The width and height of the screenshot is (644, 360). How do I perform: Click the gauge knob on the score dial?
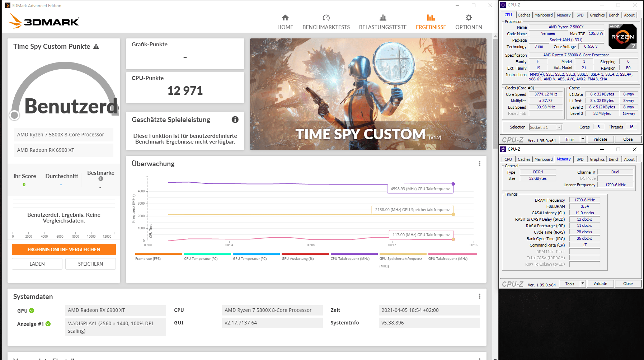[x=14, y=115]
